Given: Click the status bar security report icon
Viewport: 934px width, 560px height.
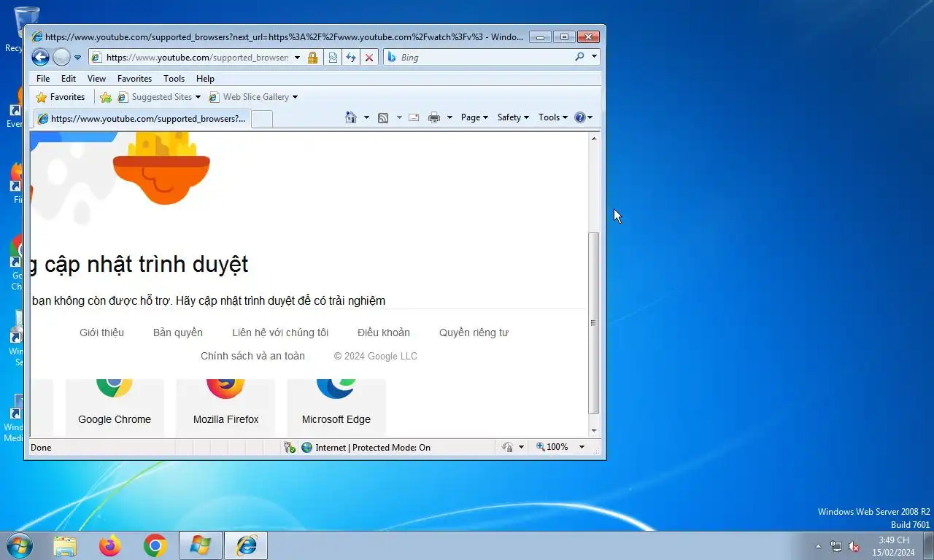Looking at the screenshot, I should [290, 447].
